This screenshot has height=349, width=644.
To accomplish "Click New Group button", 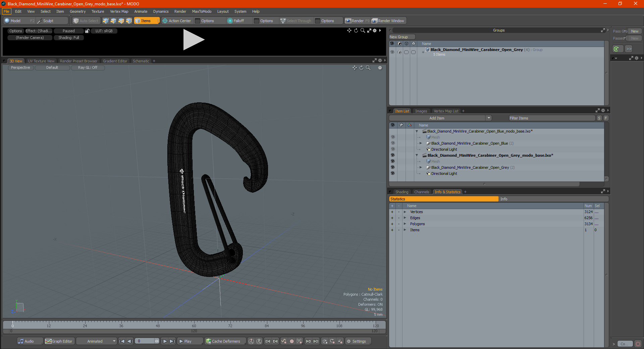I will click(402, 37).
